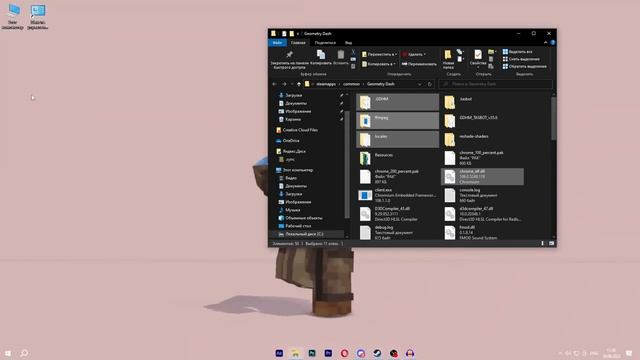The image size is (640, 360).
Task: Open the Файл ribbon tab
Action: click(x=277, y=42)
